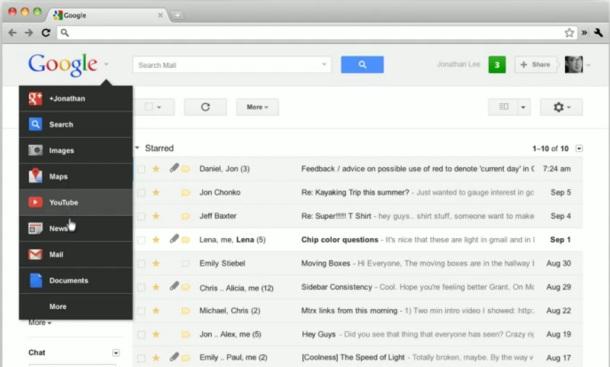610x367 pixels.
Task: Click the profile photo thumbnail
Action: 574,65
